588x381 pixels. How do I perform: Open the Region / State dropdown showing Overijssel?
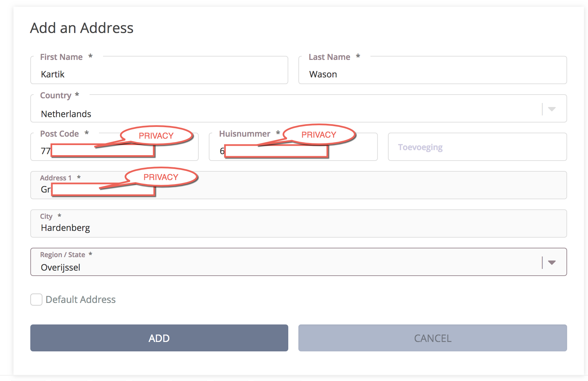(286, 267)
